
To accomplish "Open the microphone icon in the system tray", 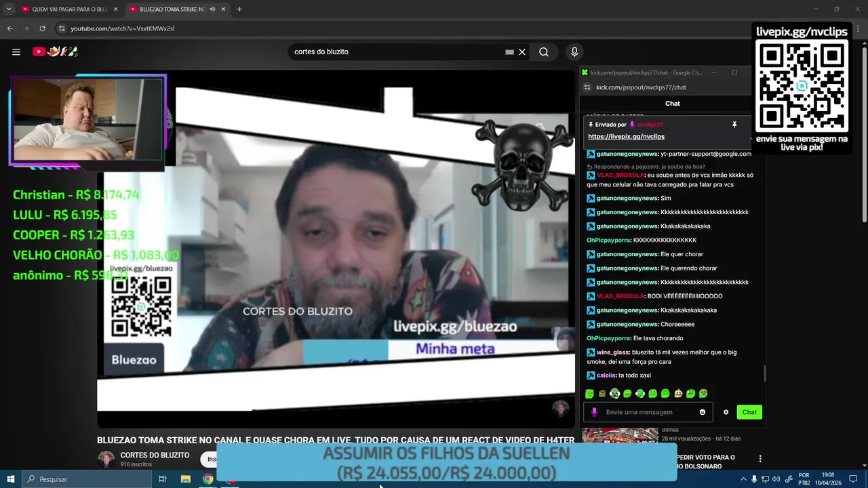I will (754, 479).
